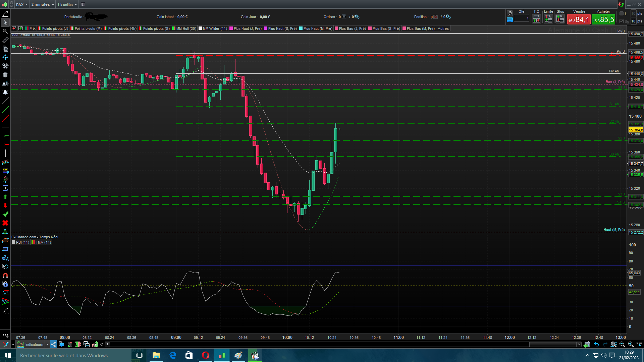Click the MM Wilder (11) white color swatch
This screenshot has width=644, height=362.
click(x=200, y=28)
